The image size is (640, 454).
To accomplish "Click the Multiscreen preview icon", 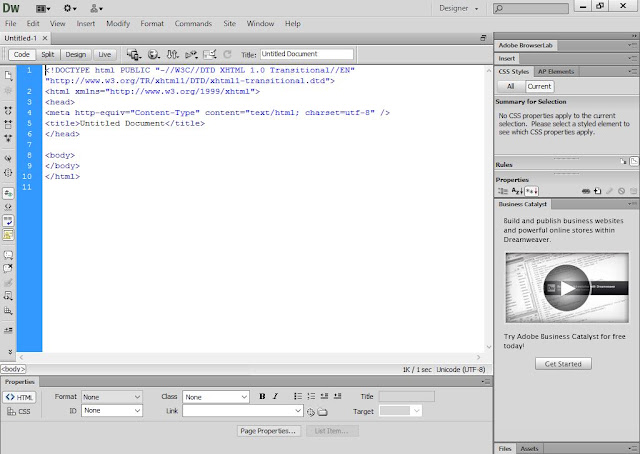I will click(x=133, y=54).
